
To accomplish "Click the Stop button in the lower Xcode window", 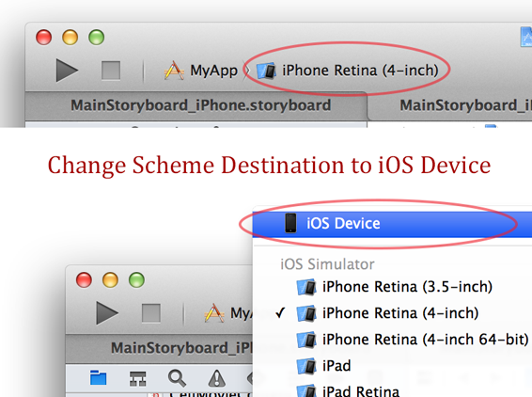I will point(151,312).
